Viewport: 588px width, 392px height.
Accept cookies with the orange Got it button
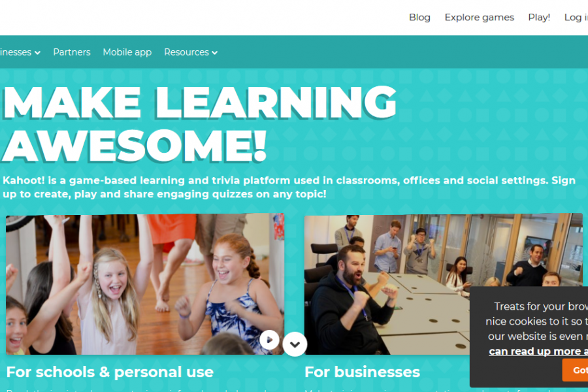[575, 370]
